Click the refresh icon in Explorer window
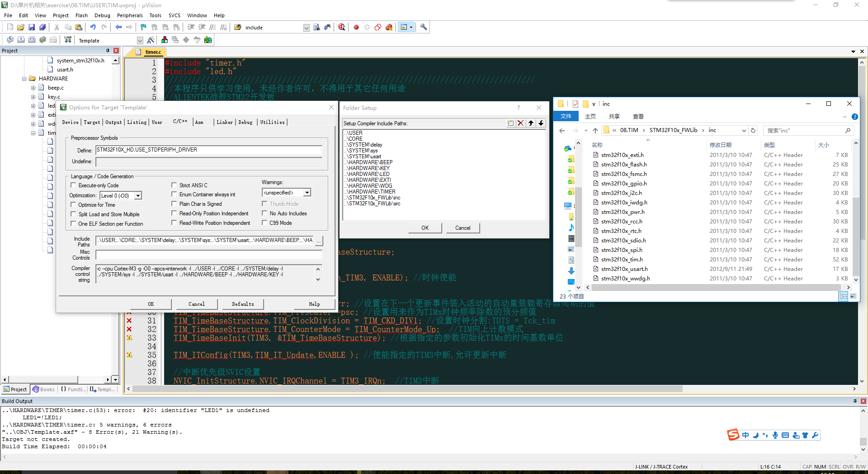This screenshot has height=474, width=868. click(x=753, y=130)
